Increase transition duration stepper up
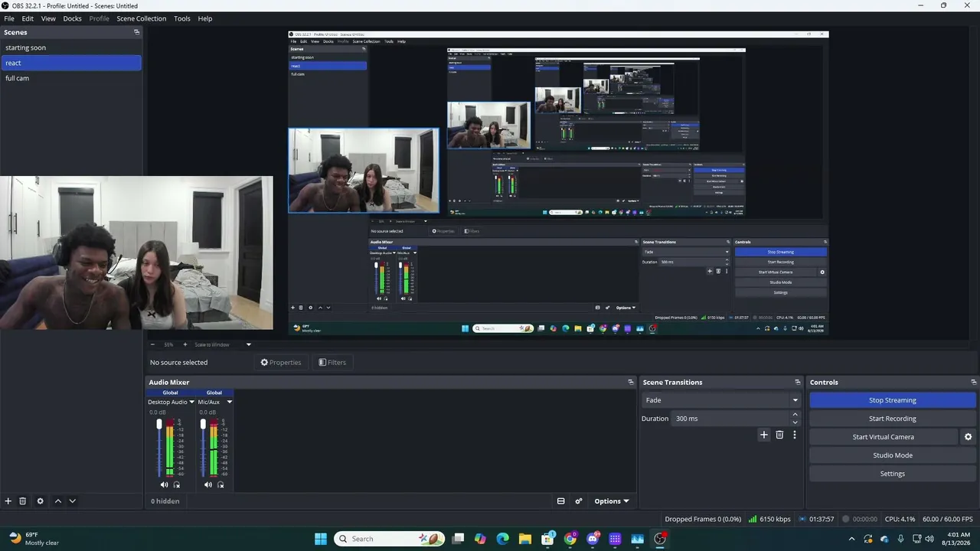 795,415
